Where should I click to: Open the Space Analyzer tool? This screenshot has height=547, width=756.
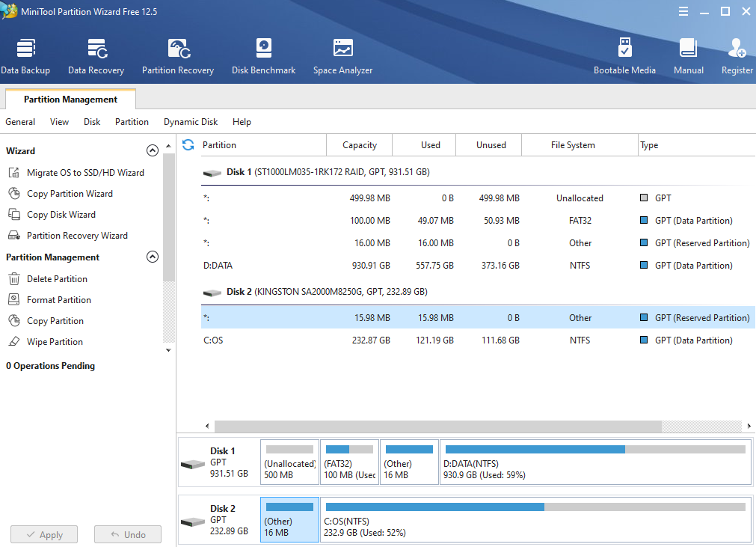click(342, 56)
